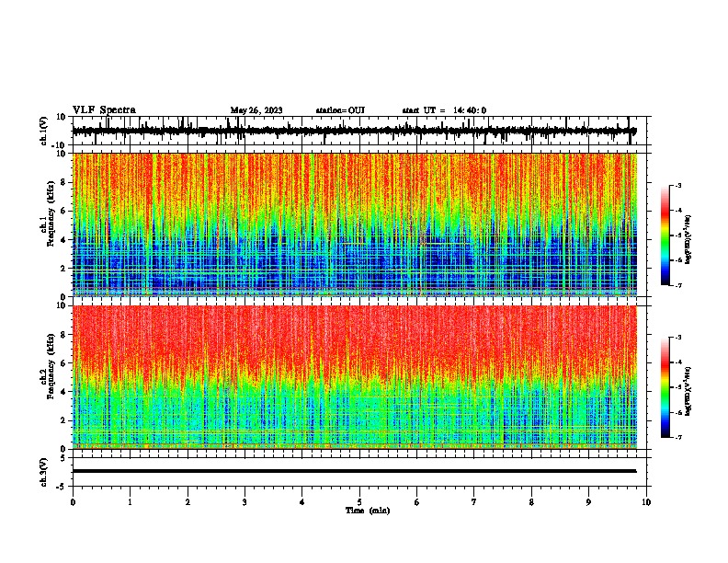Click tick label "6" on the time axis
The width and height of the screenshot is (728, 563).
417,502
